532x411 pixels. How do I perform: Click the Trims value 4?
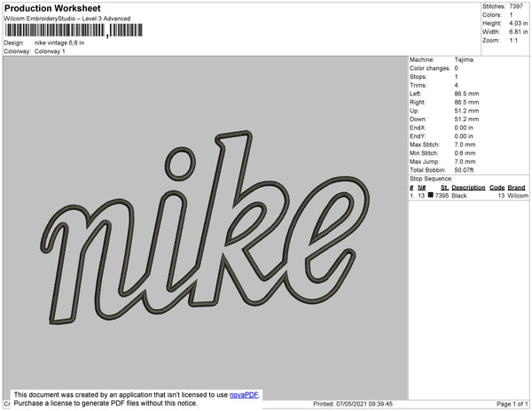(x=457, y=85)
